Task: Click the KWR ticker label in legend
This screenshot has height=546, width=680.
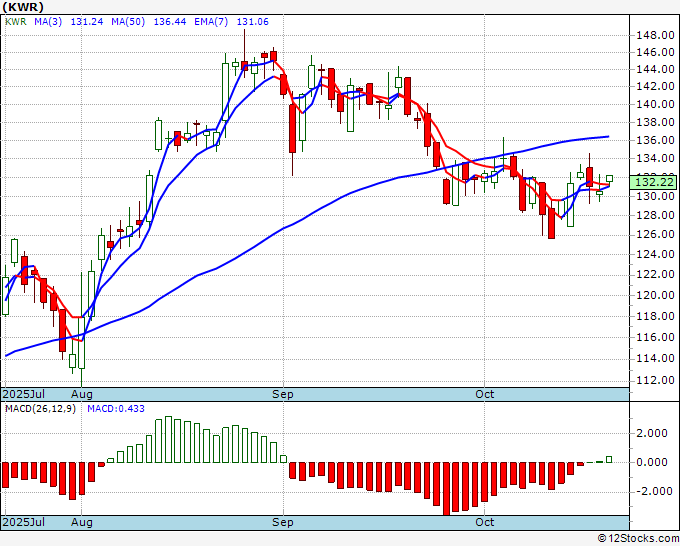Action: click(x=16, y=22)
